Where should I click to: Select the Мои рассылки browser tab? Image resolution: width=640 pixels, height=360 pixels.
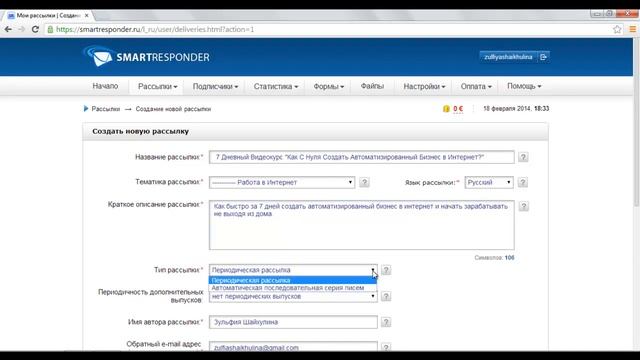[x=48, y=16]
